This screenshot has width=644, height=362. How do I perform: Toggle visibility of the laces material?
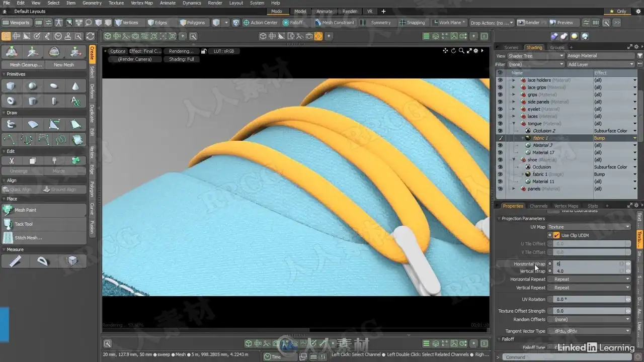[x=500, y=116]
